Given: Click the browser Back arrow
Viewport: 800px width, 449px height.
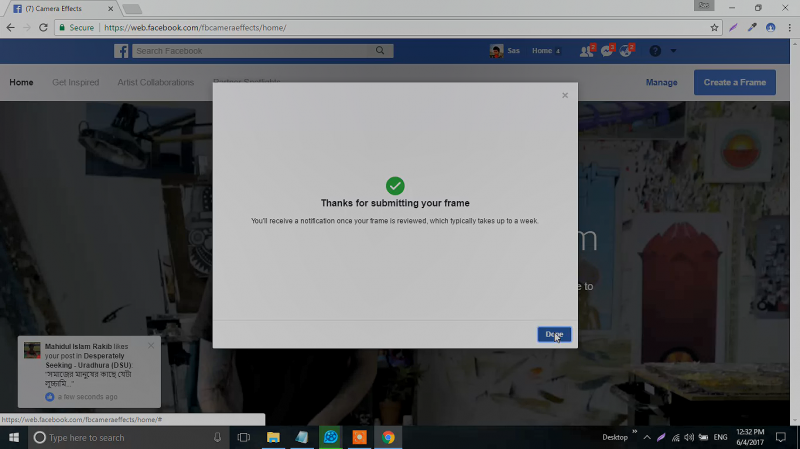Looking at the screenshot, I should click(11, 28).
